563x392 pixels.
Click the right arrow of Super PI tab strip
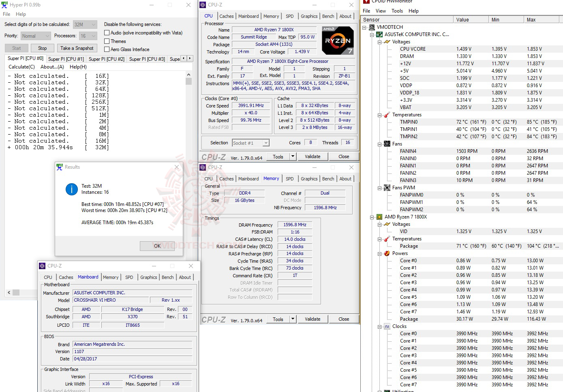pyautogui.click(x=190, y=58)
